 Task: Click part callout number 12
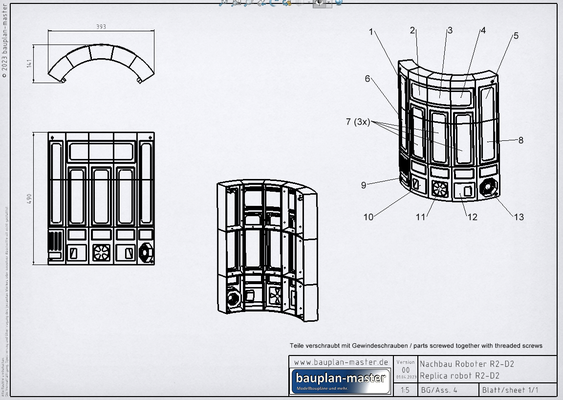click(472, 217)
